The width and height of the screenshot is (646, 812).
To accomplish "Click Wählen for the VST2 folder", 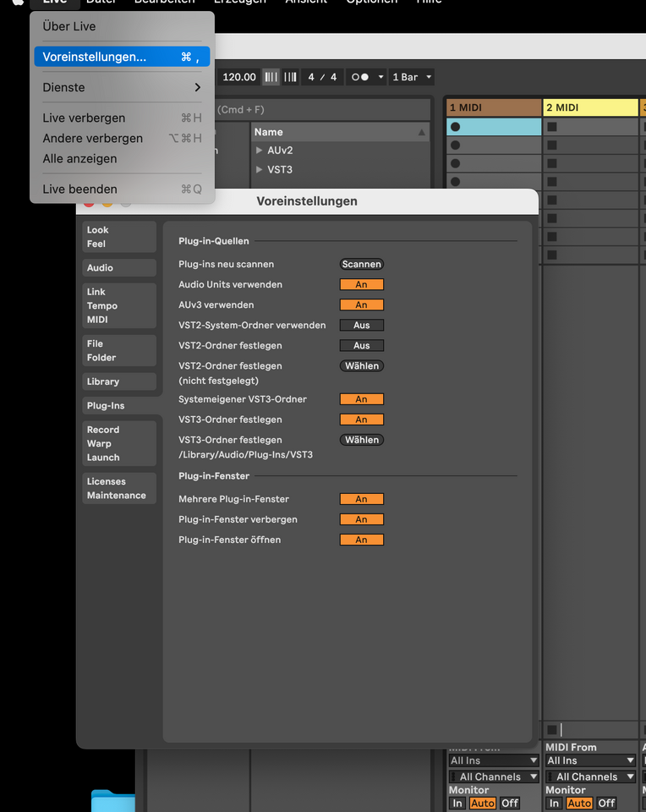I will 361,365.
